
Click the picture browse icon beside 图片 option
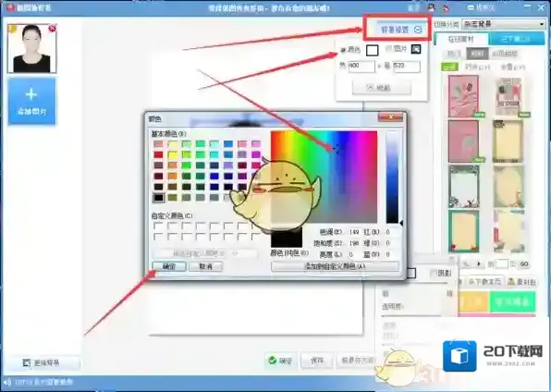point(416,49)
